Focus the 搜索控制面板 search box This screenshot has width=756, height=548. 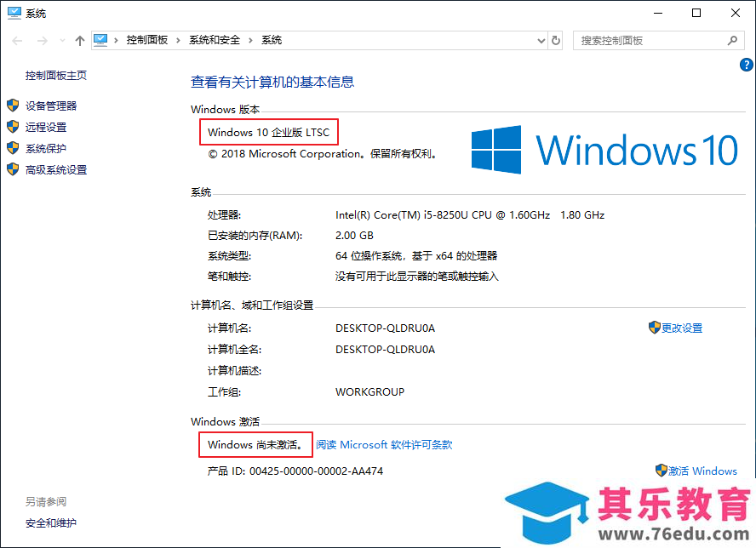click(659, 41)
